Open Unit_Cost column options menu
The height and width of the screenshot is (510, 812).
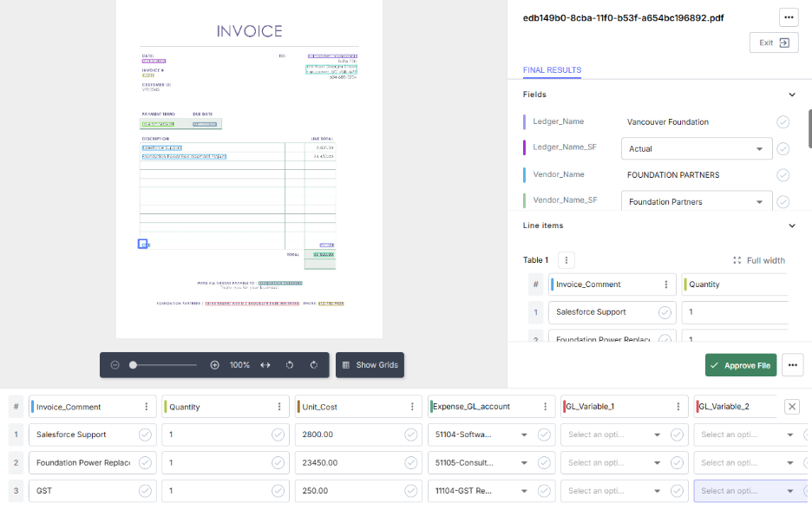click(412, 407)
